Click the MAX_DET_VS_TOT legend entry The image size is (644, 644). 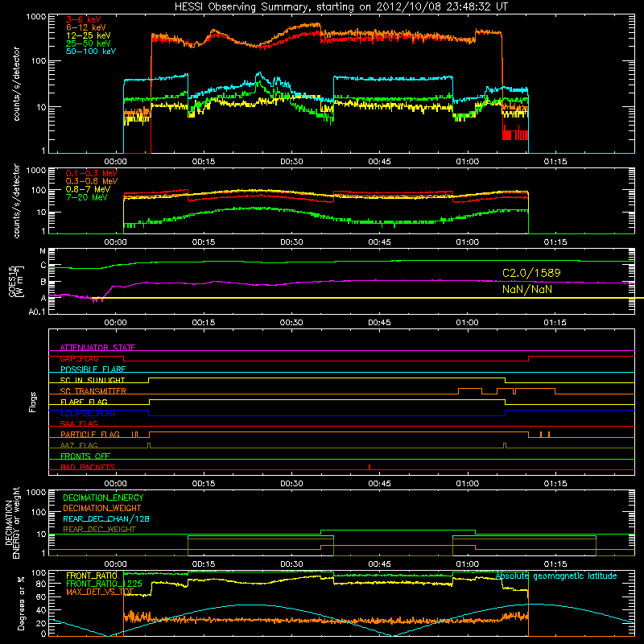pyautogui.click(x=100, y=592)
